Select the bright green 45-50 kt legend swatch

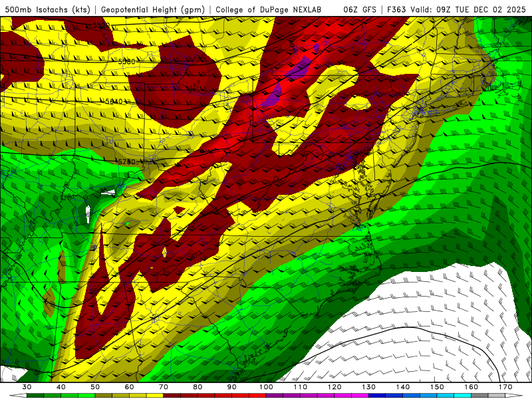[x=86, y=396]
